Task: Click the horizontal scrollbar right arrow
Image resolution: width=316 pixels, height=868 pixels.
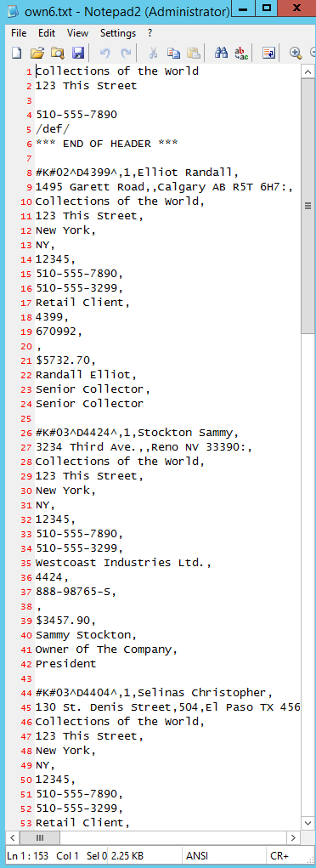Action: (x=294, y=837)
